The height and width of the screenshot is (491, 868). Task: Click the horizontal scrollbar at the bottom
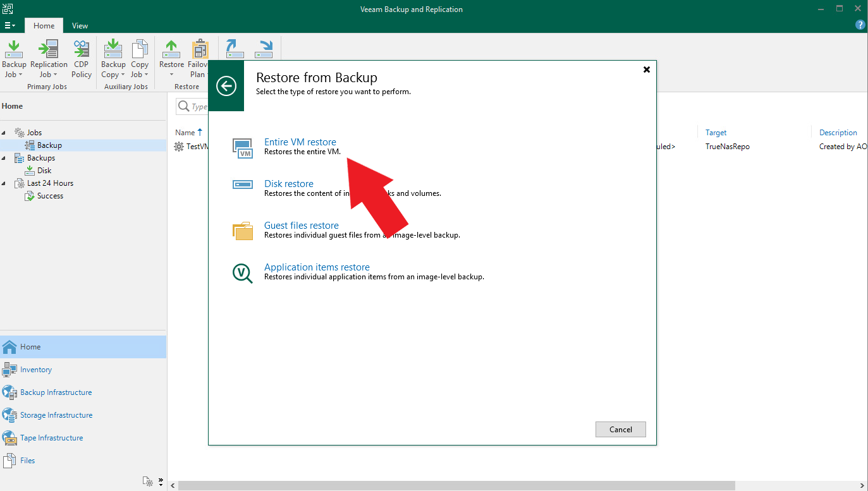point(456,486)
